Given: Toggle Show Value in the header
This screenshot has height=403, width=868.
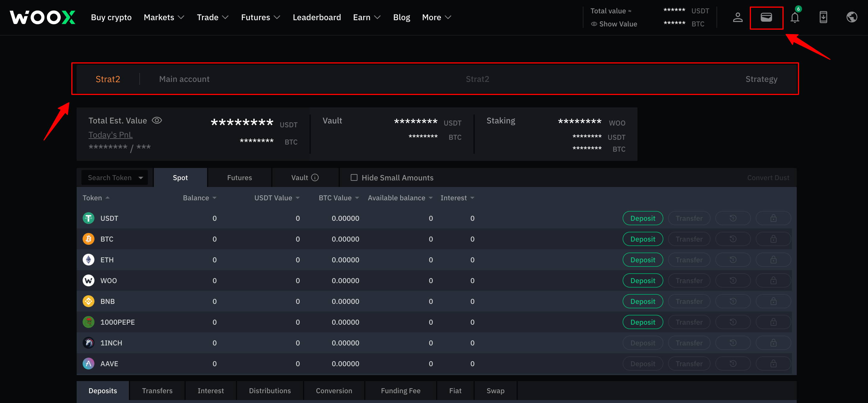Looking at the screenshot, I should 614,24.
